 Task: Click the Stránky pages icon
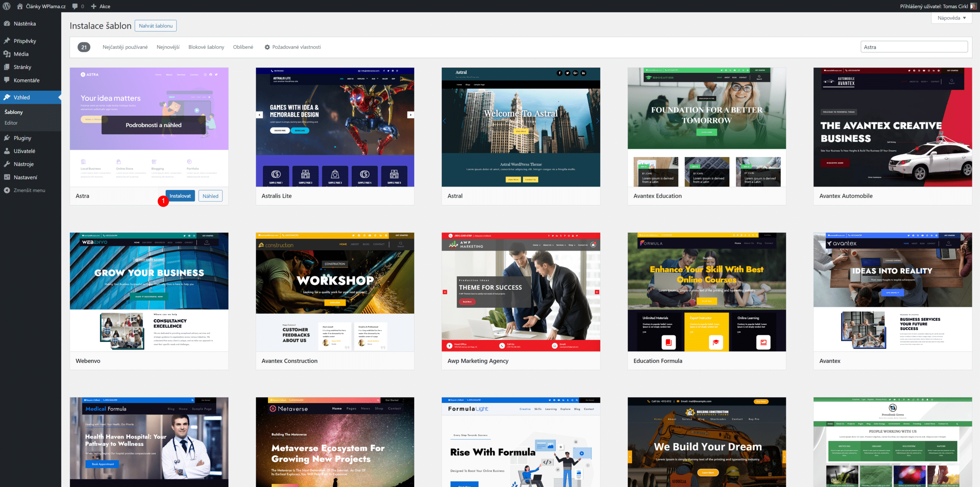[7, 67]
